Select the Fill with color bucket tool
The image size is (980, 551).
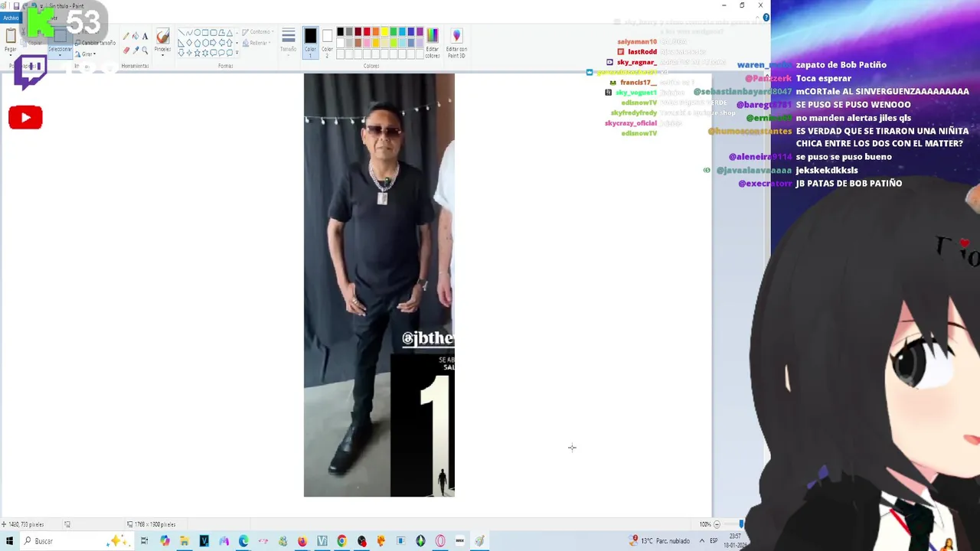tap(135, 36)
